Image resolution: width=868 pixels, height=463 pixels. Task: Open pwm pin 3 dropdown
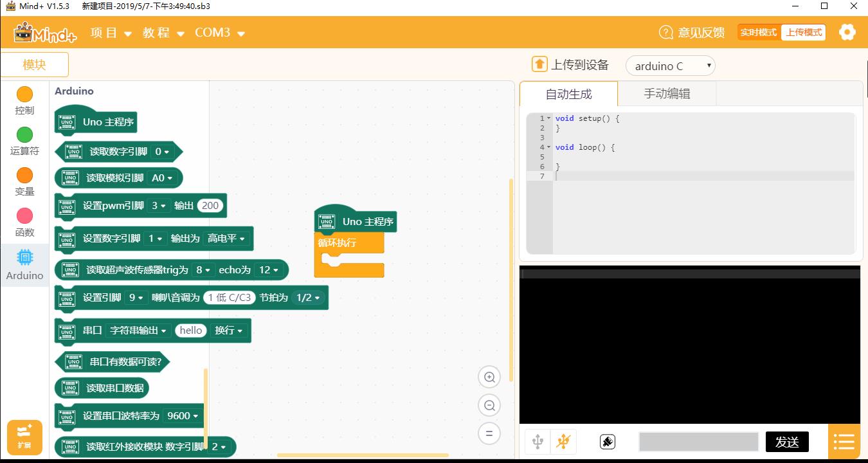158,206
